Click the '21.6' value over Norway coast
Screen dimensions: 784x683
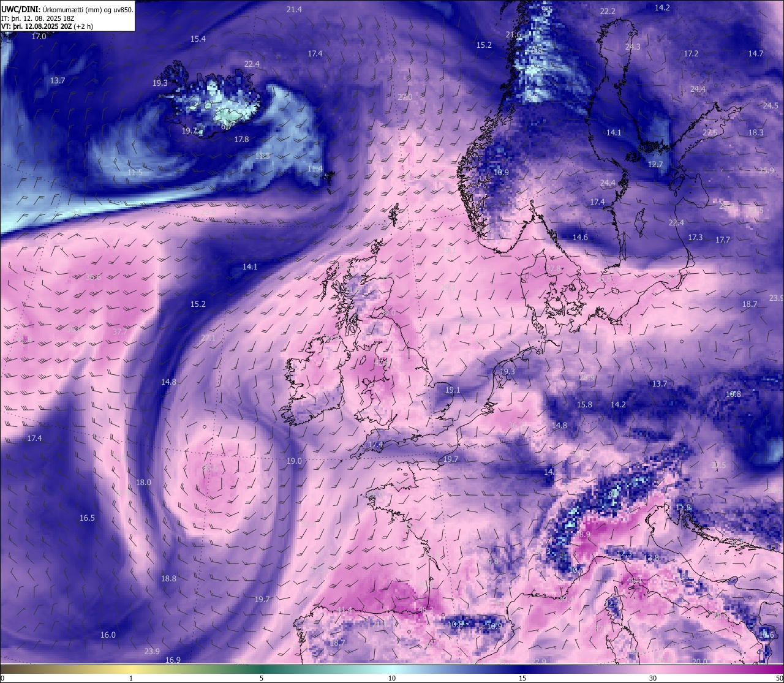point(513,35)
